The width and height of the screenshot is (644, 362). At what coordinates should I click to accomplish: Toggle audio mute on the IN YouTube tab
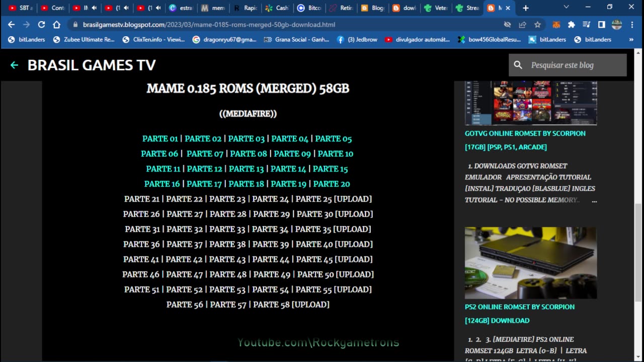94,8
